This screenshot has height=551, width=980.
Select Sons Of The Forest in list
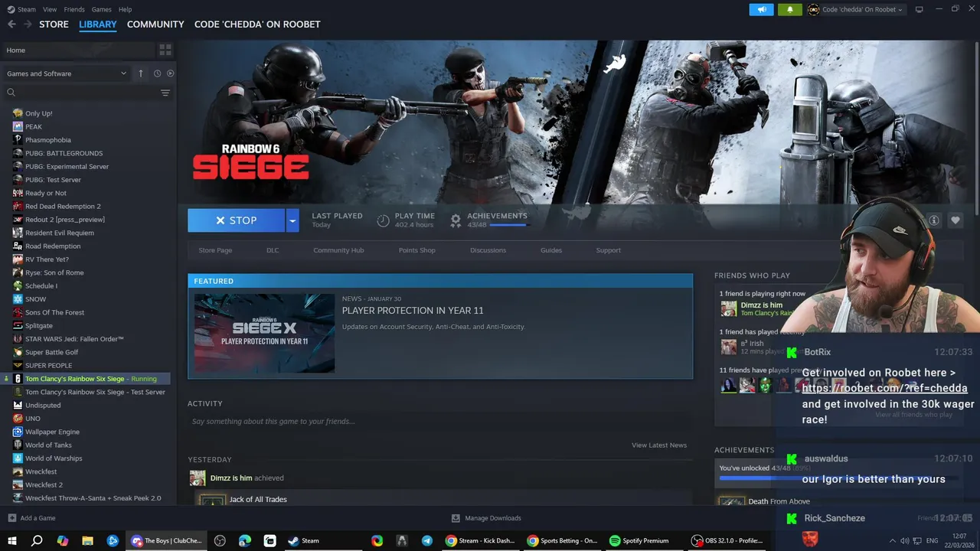(55, 312)
